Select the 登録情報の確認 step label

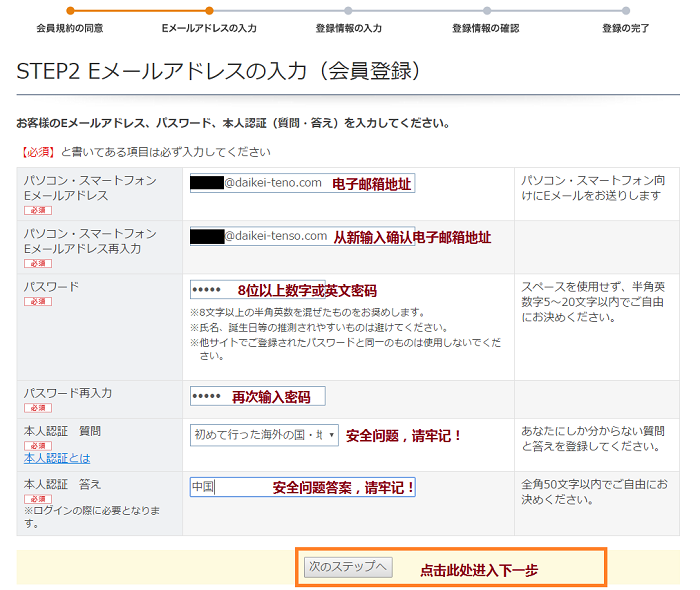click(486, 28)
